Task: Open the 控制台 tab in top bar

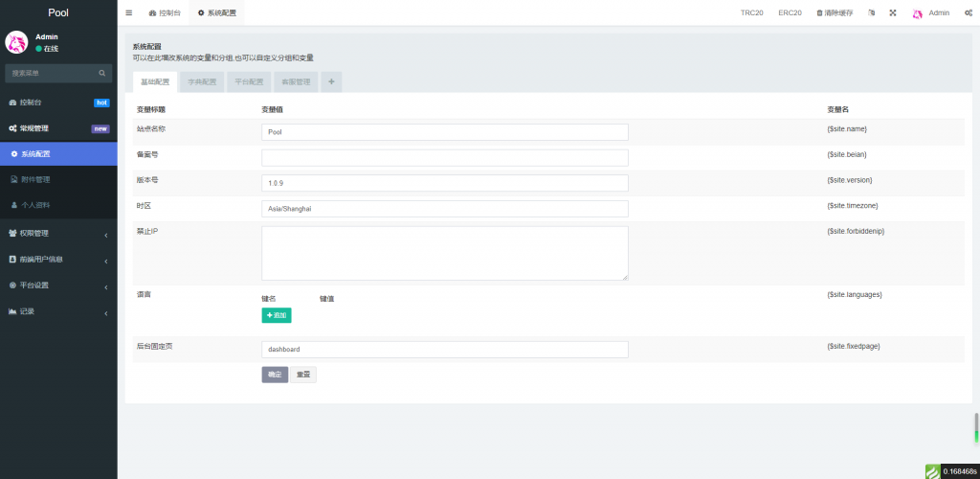Action: [x=165, y=12]
